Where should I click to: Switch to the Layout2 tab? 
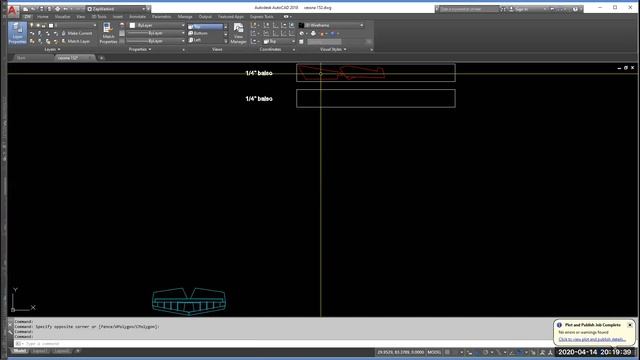pos(62,351)
